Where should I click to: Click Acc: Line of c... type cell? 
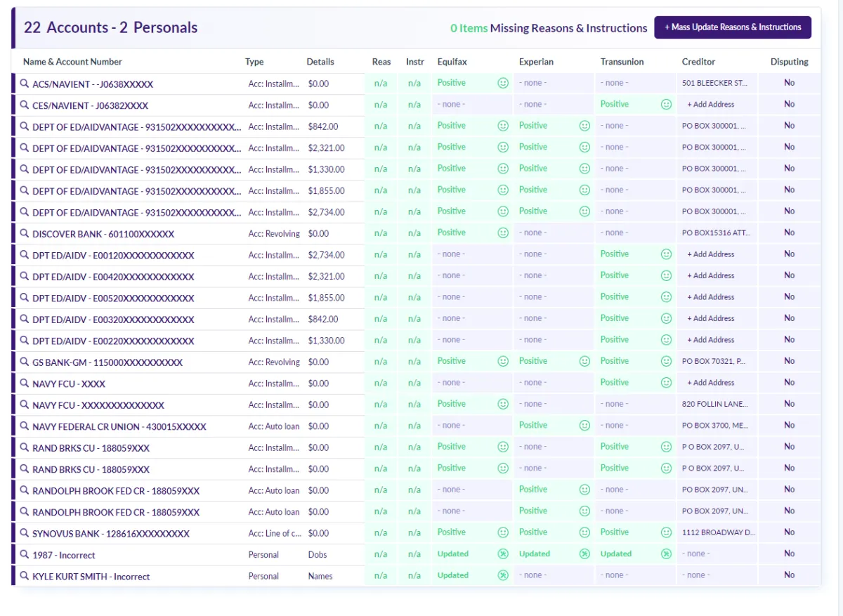point(274,533)
